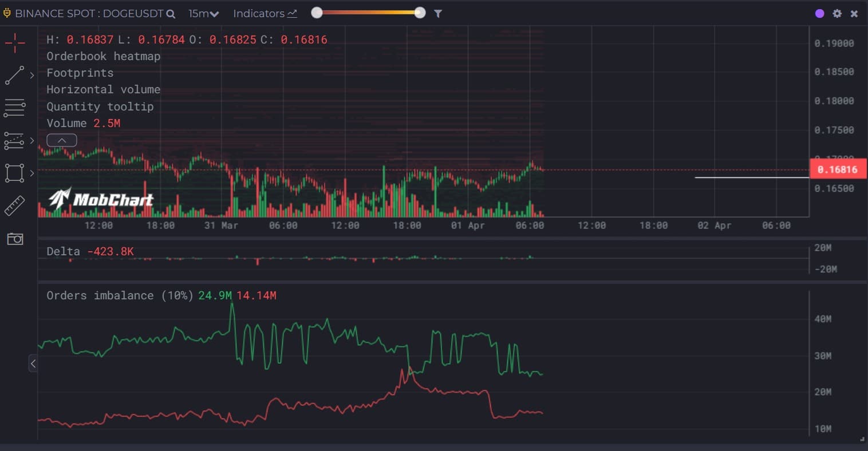The height and width of the screenshot is (451, 868).
Task: Collapse the indicator legend list
Action: (x=62, y=140)
